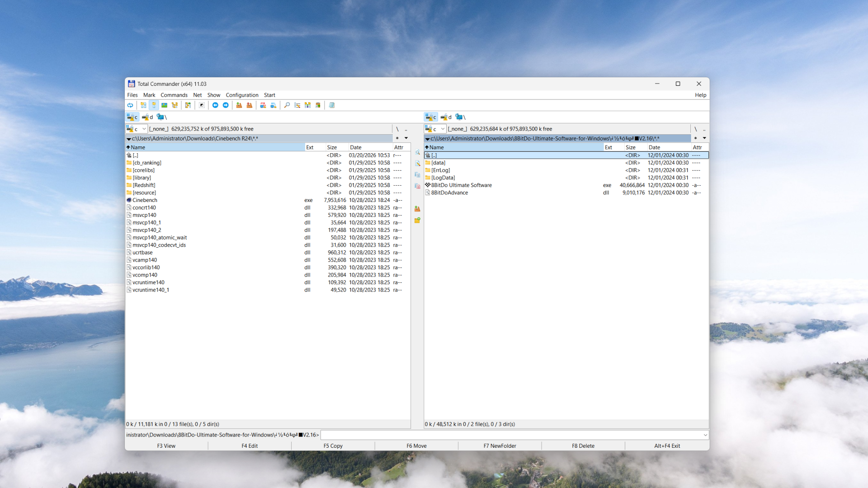This screenshot has height=488, width=868.
Task: Enable thumbnail view in toolbar
Action: tap(165, 105)
